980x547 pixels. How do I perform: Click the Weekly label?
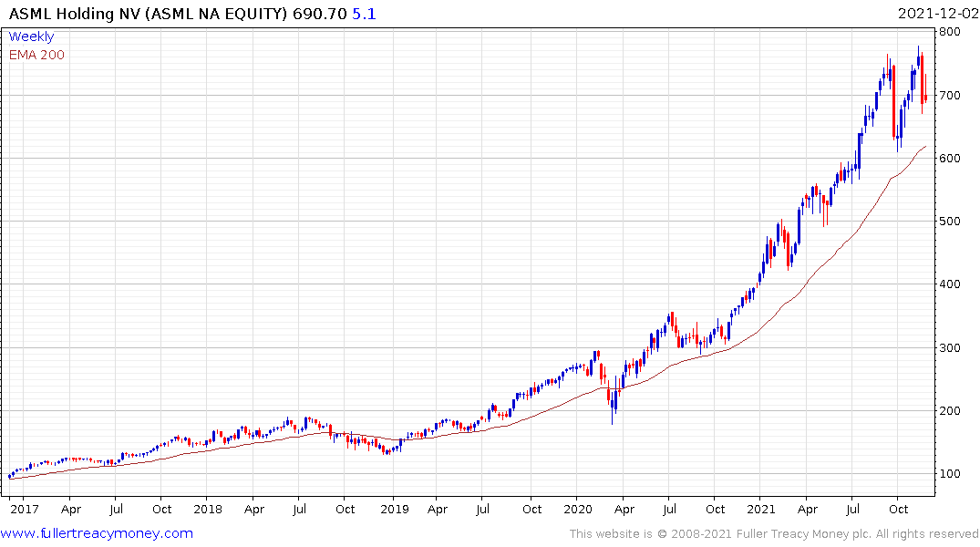(x=31, y=36)
